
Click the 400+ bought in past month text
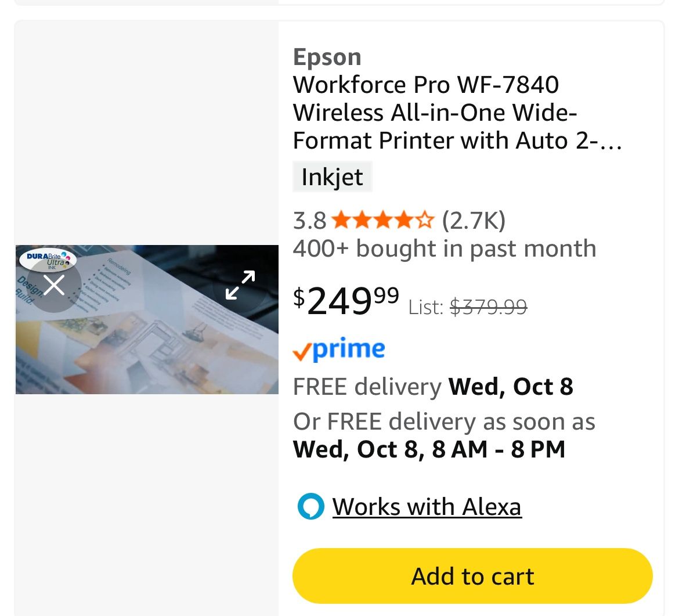tap(445, 248)
